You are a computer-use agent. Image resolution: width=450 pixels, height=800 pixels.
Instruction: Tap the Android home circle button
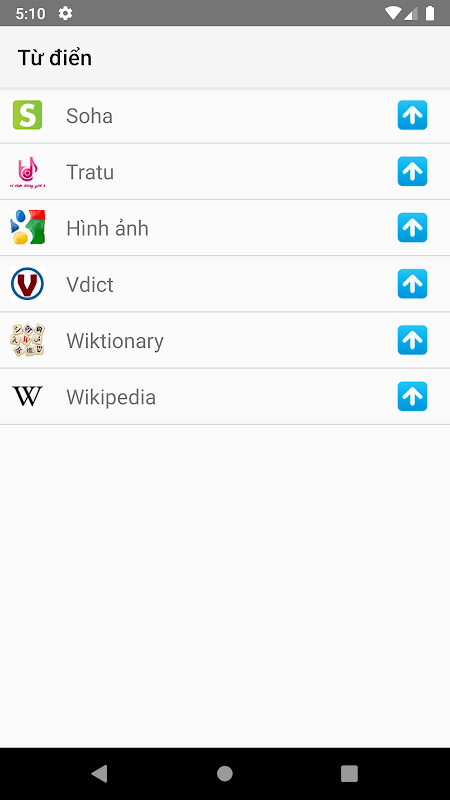point(224,773)
